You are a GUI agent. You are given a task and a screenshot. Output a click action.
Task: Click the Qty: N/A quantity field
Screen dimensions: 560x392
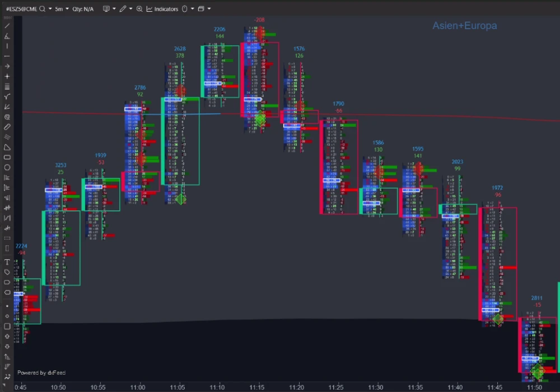tap(83, 9)
